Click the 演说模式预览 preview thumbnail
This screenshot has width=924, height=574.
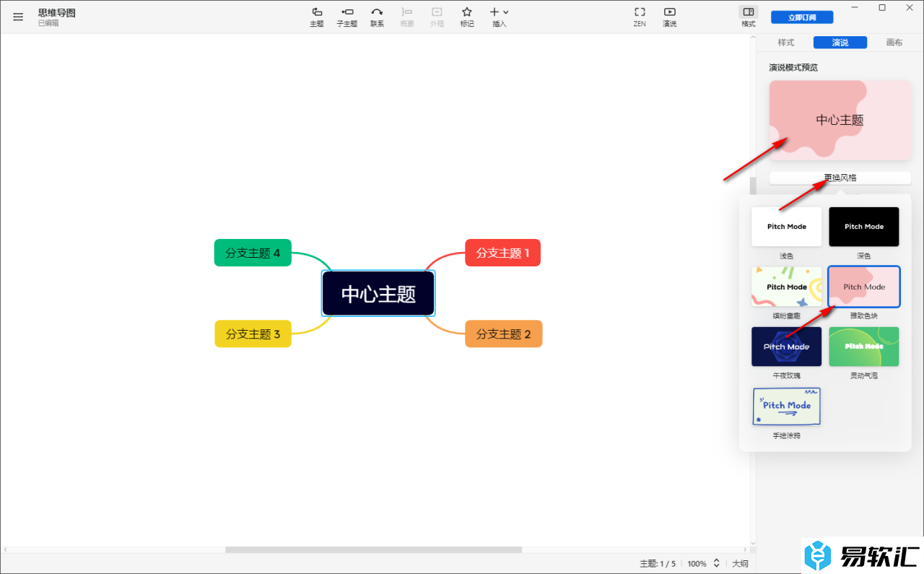840,120
